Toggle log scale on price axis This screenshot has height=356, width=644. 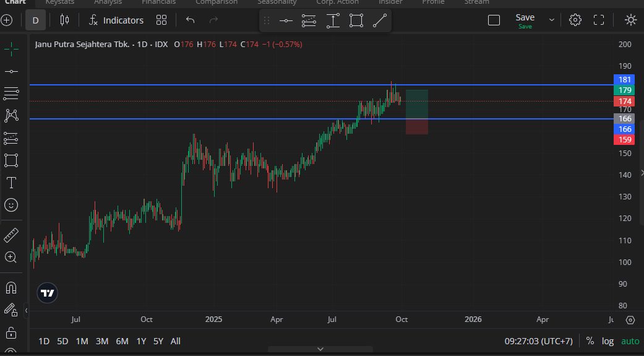tap(608, 341)
